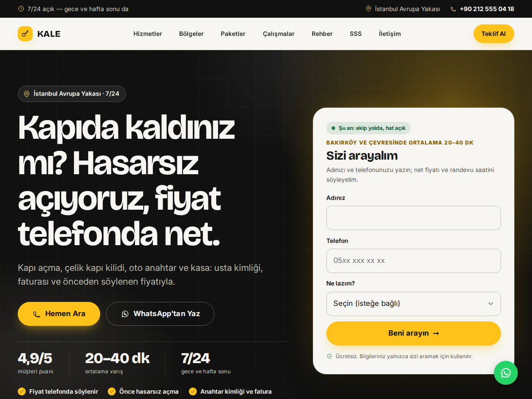
Task: Click the 20–40 dk ortalama varış stat
Action: click(x=117, y=363)
